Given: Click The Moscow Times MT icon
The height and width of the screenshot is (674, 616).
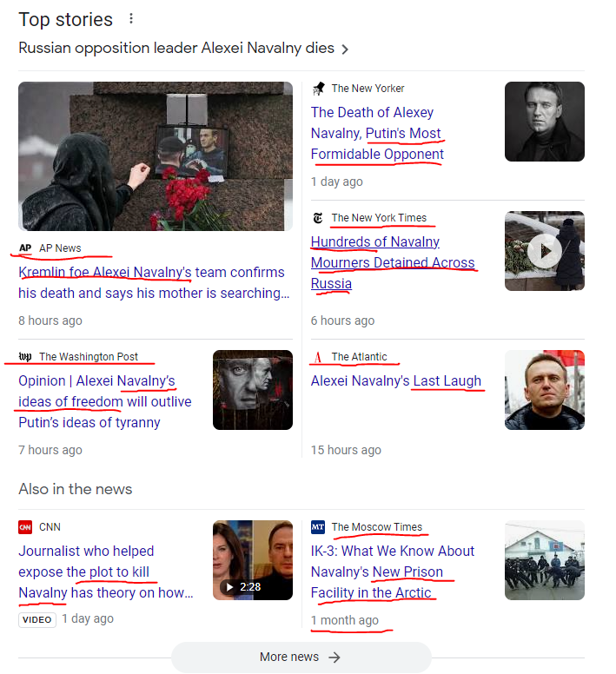Looking at the screenshot, I should click(x=318, y=527).
